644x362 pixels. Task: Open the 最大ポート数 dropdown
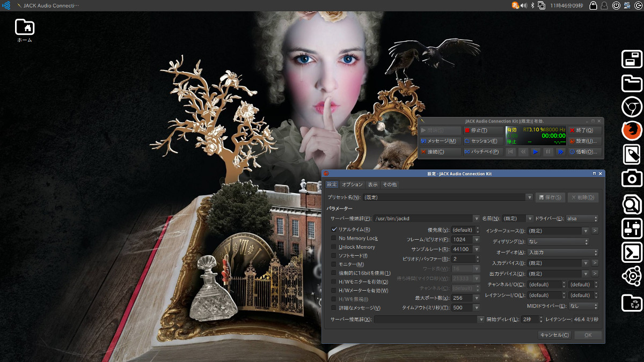tap(466, 298)
